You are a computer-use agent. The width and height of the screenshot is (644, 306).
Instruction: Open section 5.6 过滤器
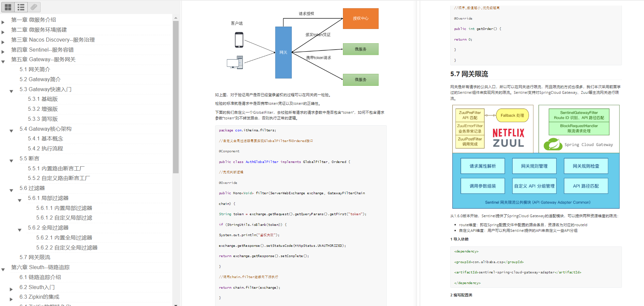(x=32, y=188)
